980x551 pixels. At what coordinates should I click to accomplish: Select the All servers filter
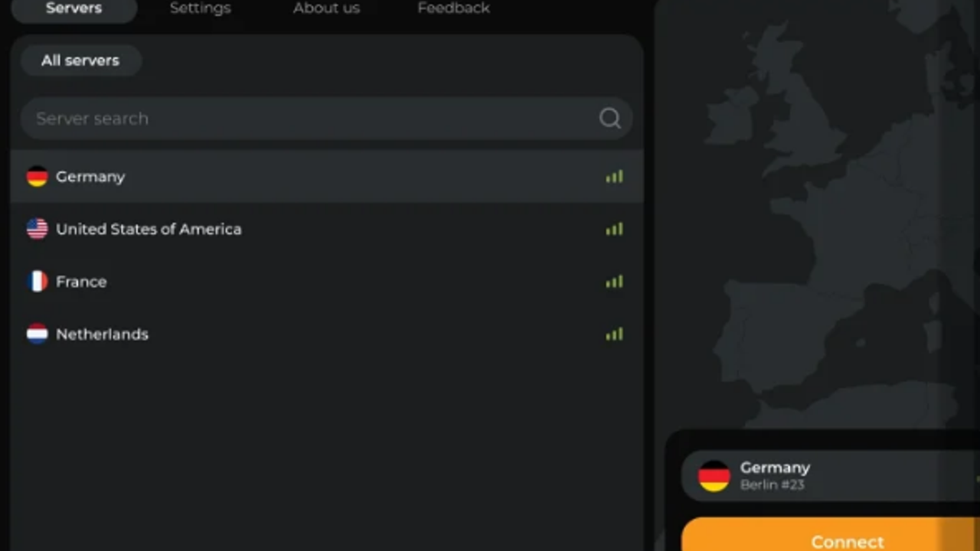click(80, 60)
